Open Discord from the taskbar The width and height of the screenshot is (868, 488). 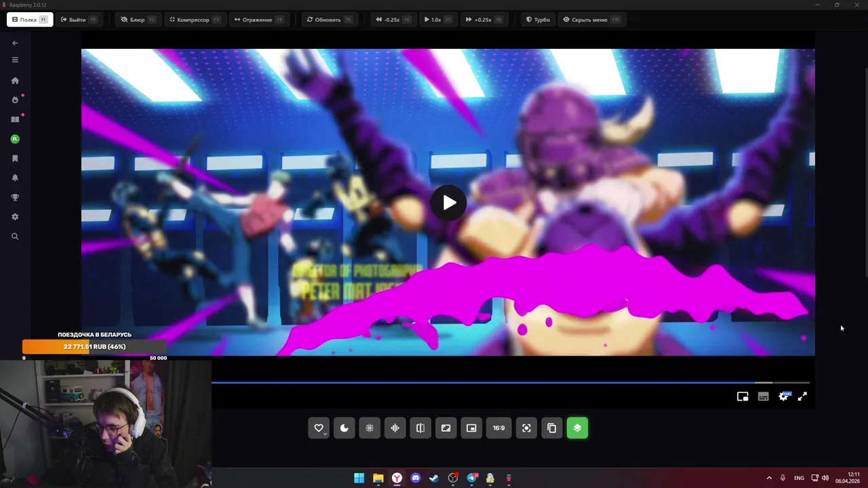(416, 479)
